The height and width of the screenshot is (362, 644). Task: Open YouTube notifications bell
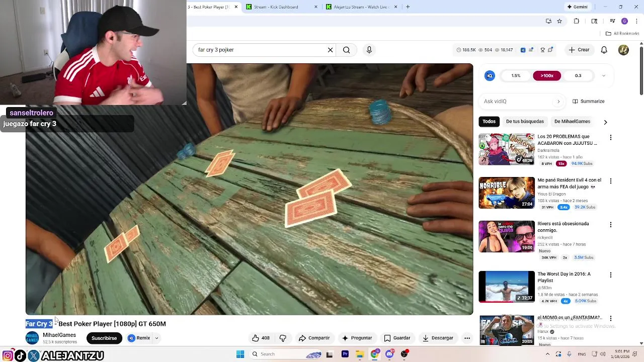tap(604, 50)
